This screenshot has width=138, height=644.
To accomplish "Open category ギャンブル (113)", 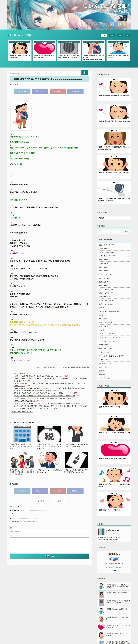I will [105, 378].
